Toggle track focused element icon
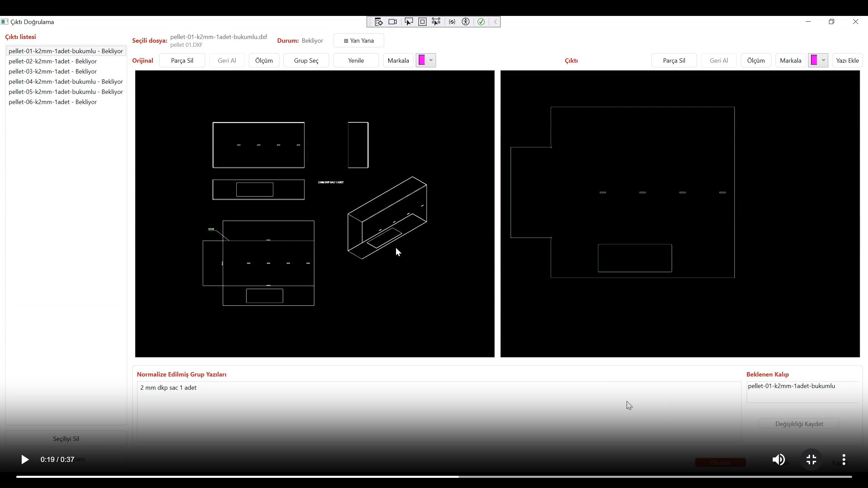 pos(436,22)
